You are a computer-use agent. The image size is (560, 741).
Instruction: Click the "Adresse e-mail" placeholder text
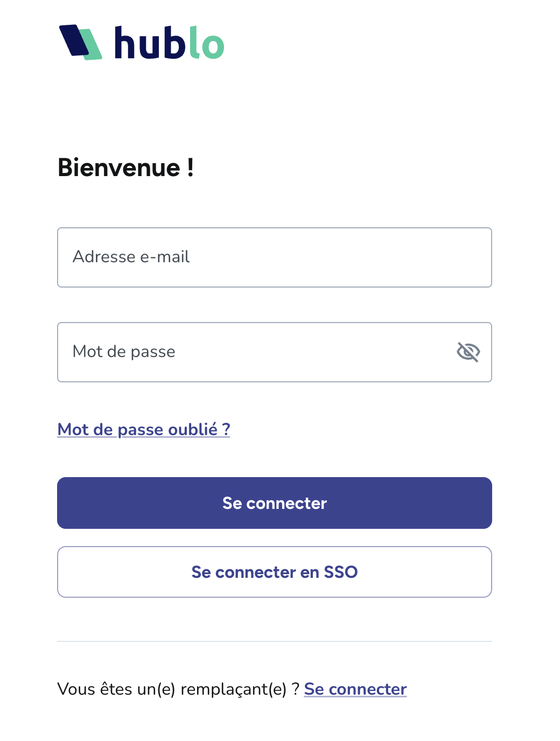131,257
